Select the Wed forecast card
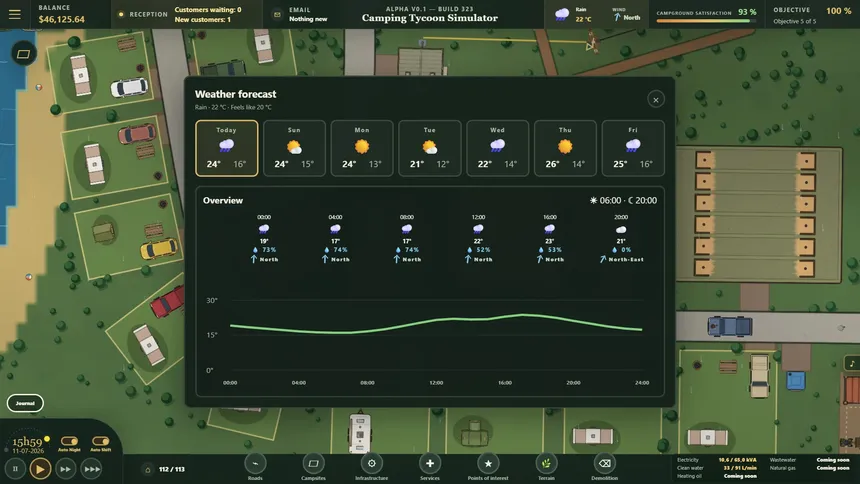This screenshot has height=484, width=860. click(x=497, y=148)
